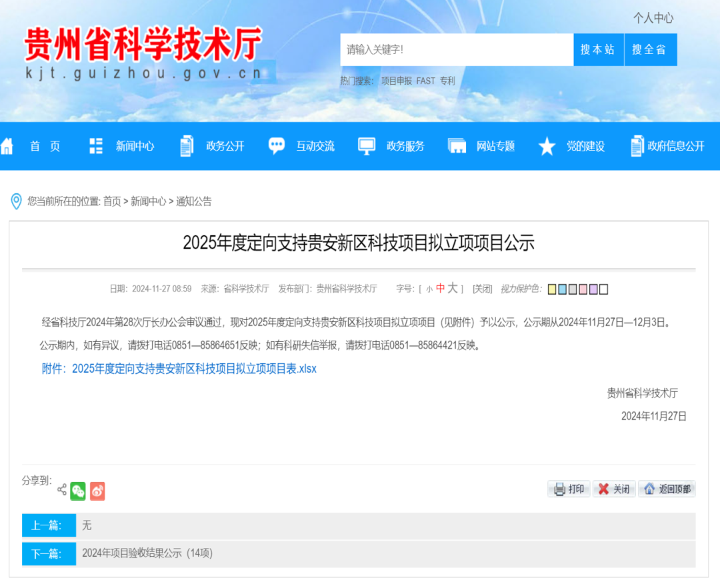
Task: Share the article to Weibo
Action: pos(97,491)
